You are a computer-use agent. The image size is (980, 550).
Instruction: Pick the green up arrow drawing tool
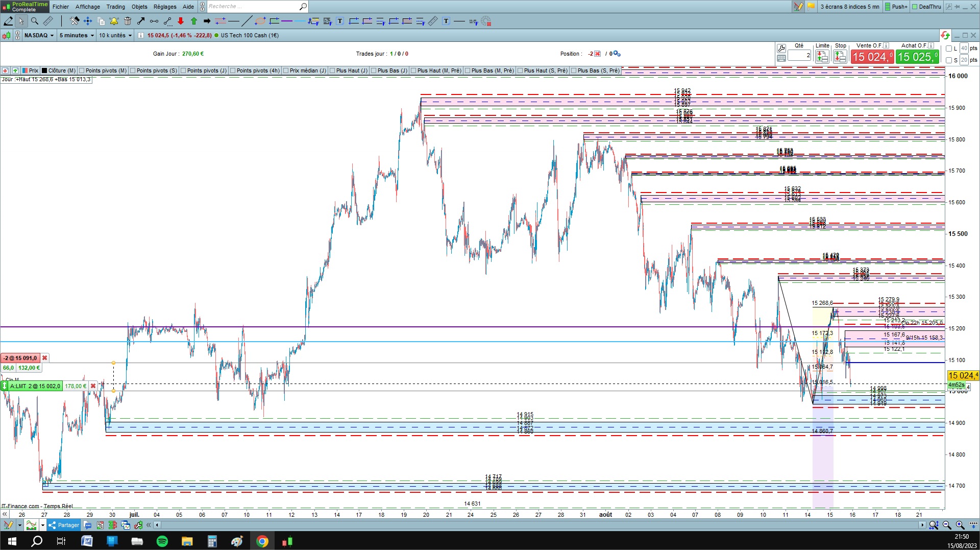(x=194, y=21)
